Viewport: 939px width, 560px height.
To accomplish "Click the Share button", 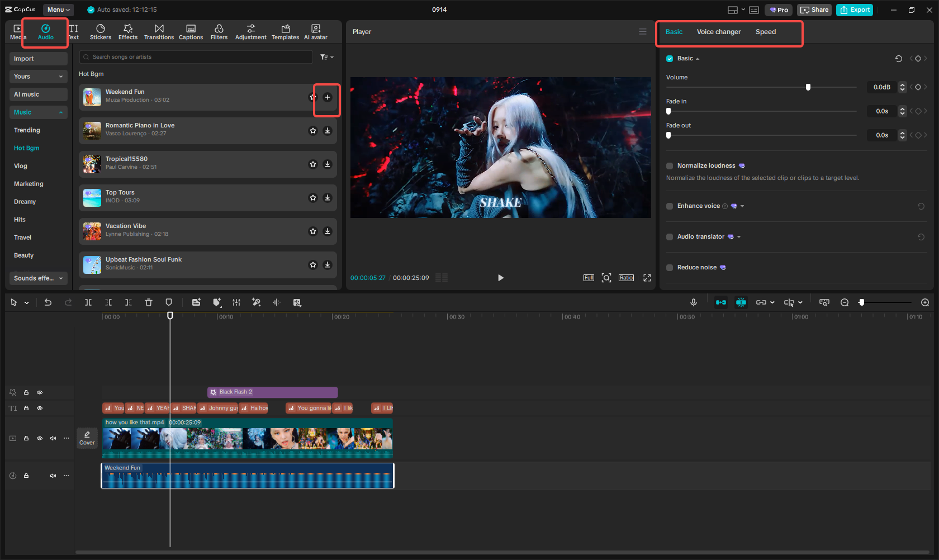I will [x=814, y=10].
